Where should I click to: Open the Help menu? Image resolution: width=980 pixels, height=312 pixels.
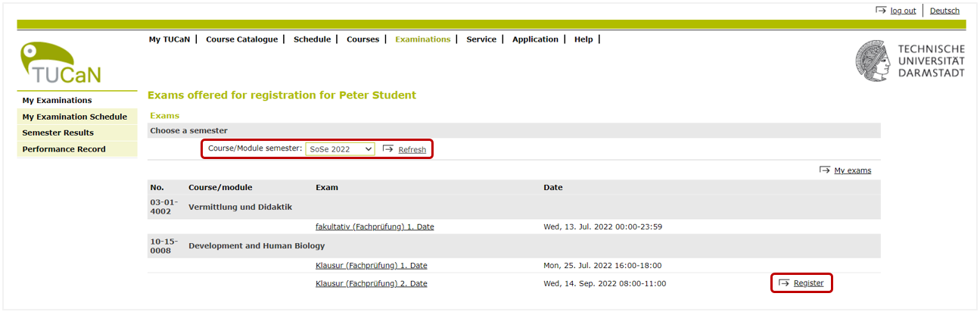click(x=583, y=39)
